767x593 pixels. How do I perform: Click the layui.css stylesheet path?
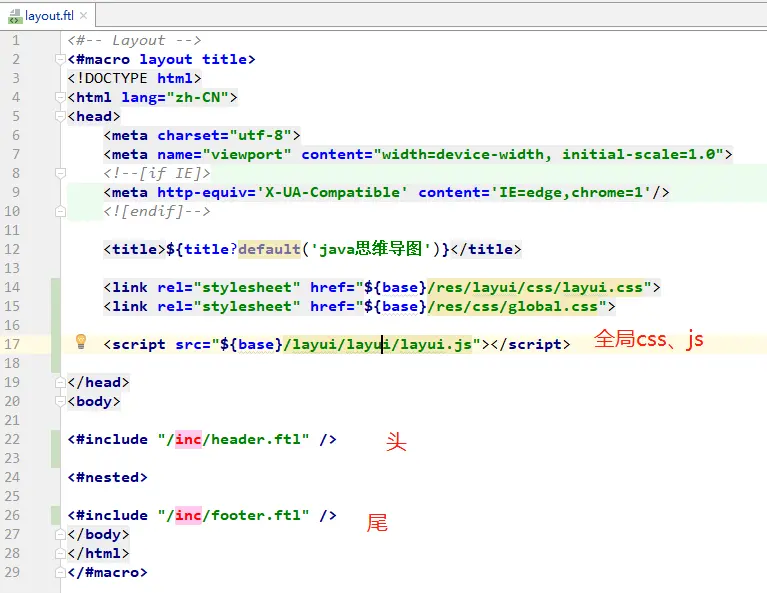click(535, 287)
